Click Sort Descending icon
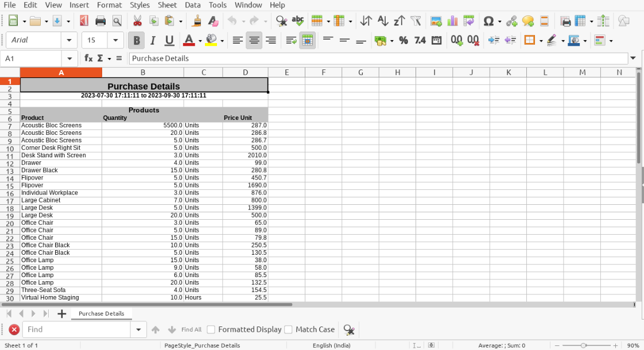 pos(399,21)
